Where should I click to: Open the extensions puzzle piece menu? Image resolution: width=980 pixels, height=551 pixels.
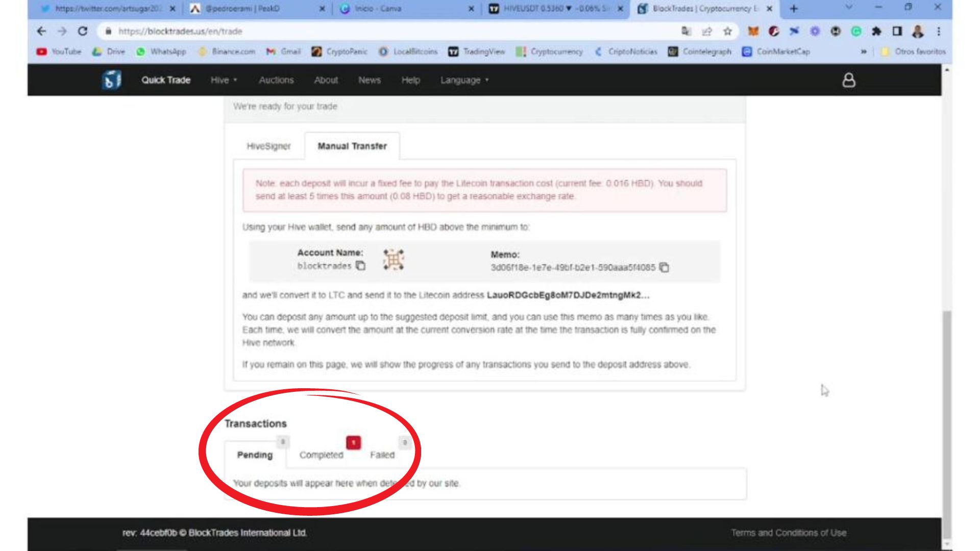click(x=876, y=31)
